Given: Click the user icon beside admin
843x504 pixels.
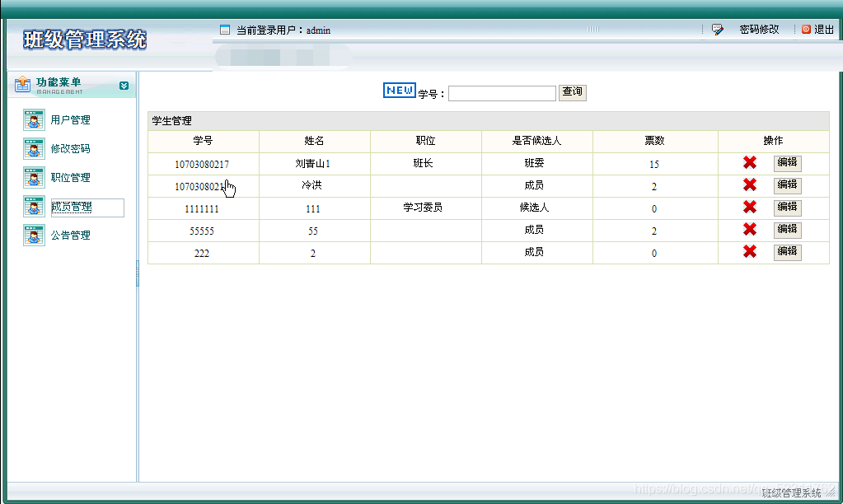Looking at the screenshot, I should tap(223, 29).
